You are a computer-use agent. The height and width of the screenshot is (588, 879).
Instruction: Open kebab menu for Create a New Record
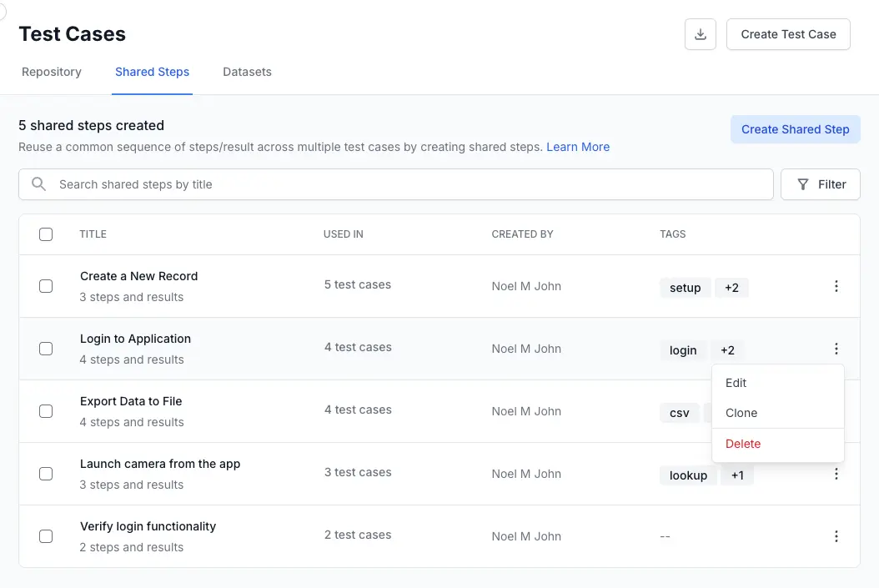[x=836, y=286]
